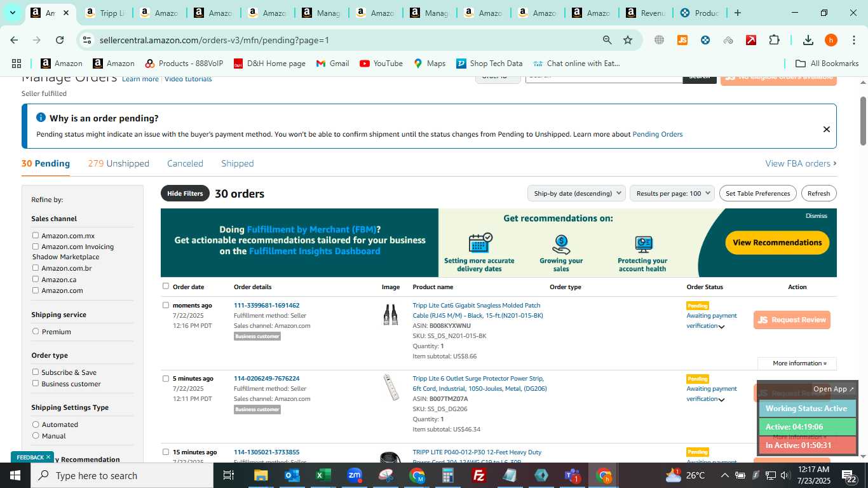Screen dimensions: 868x488
Task: Open the red arrow extension icon
Action: 751,40
